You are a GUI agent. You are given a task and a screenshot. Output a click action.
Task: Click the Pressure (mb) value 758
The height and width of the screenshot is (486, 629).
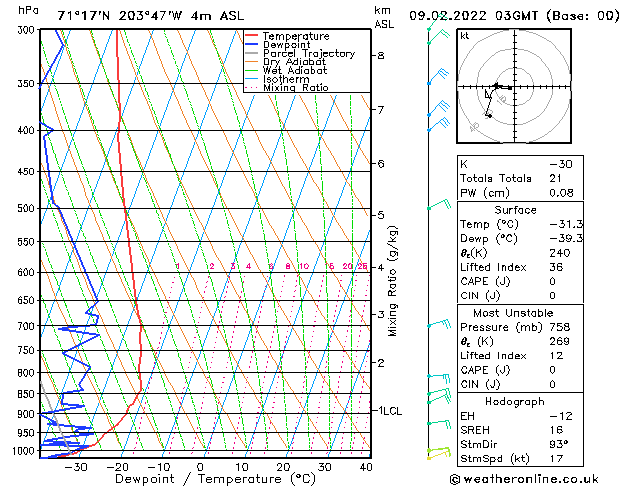(x=560, y=327)
